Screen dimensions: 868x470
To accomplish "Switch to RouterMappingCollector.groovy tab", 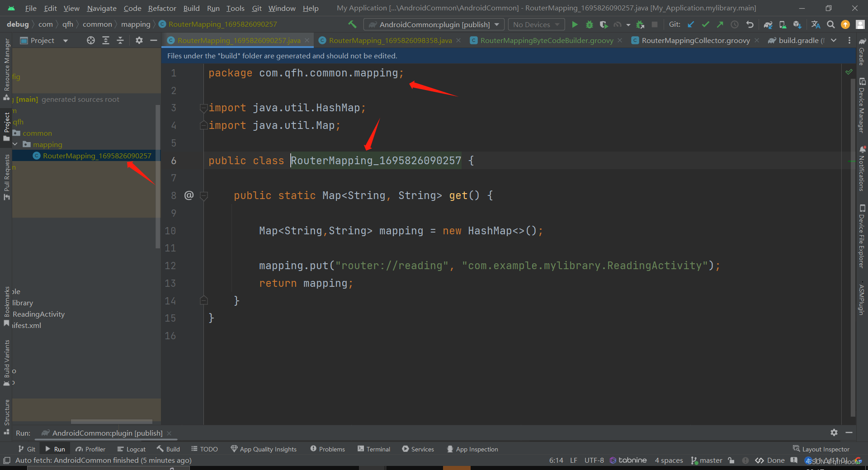I will click(695, 40).
